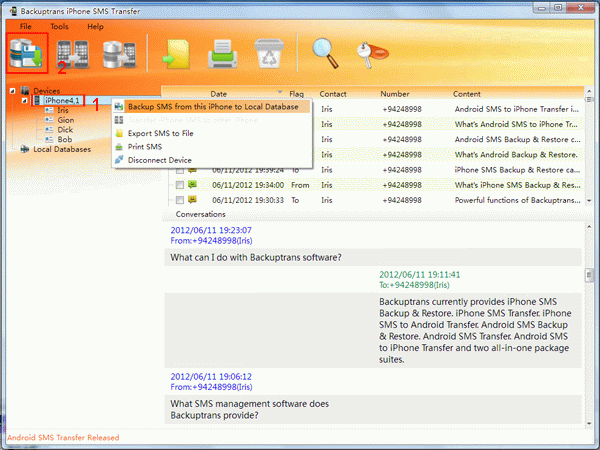Click the 2012/06/11 19:06:12 timestamp

(211, 377)
